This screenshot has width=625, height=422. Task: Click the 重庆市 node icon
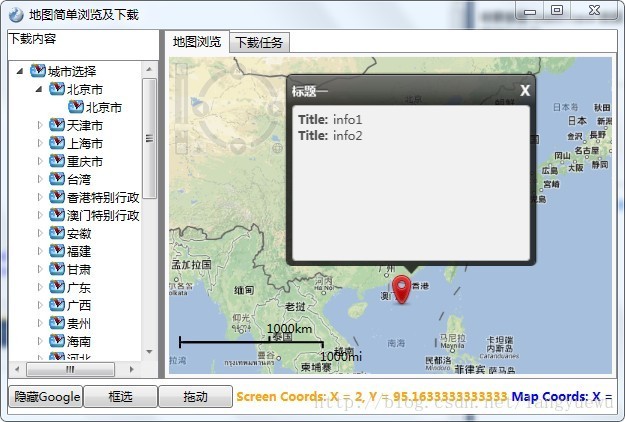point(57,161)
